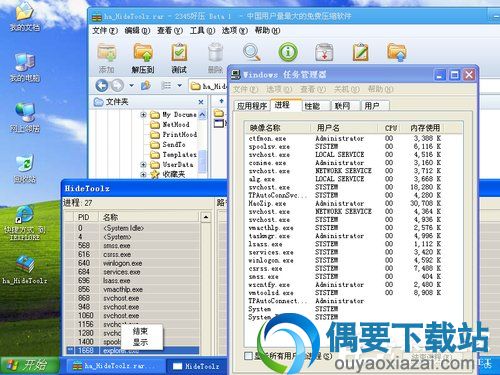Click the first-aid repair archive icon

(324, 52)
